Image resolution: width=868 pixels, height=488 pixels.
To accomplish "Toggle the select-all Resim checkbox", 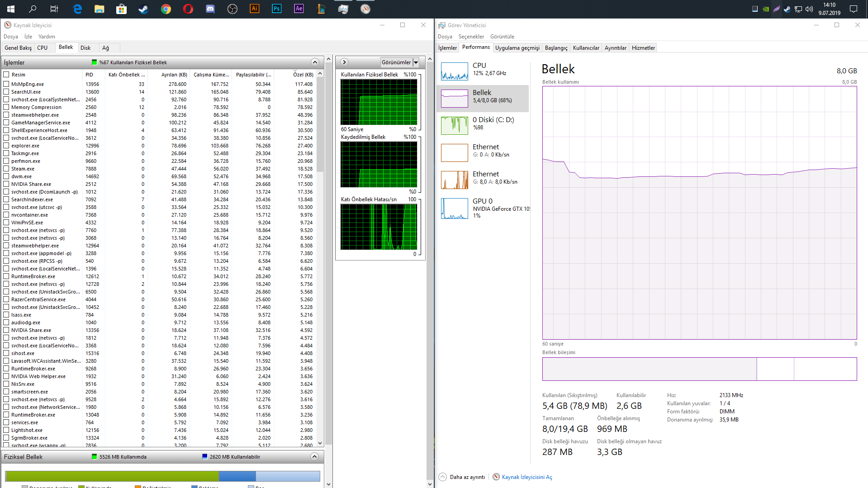I will tap(6, 75).
